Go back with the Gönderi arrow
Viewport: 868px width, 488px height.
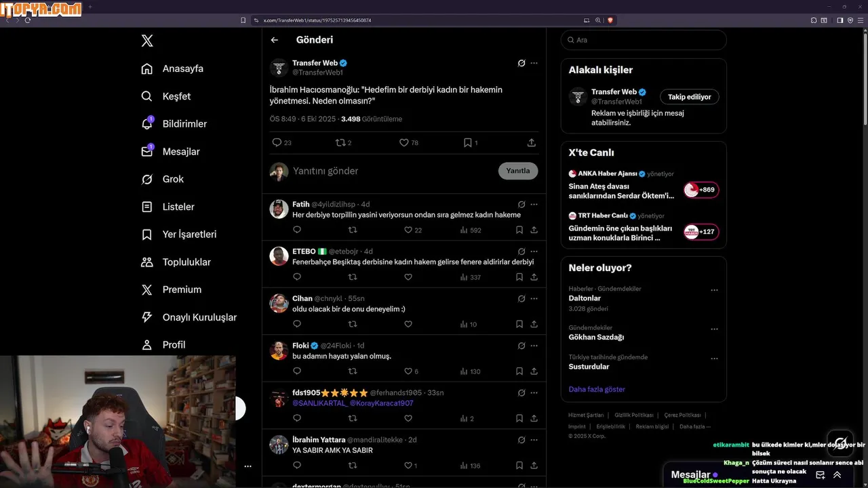pyautogui.click(x=275, y=40)
